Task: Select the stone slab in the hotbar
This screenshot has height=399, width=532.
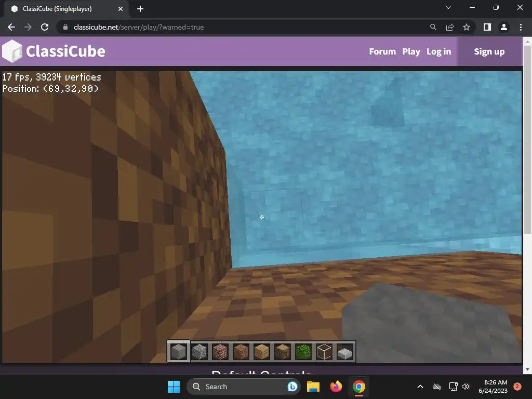Action: click(345, 353)
